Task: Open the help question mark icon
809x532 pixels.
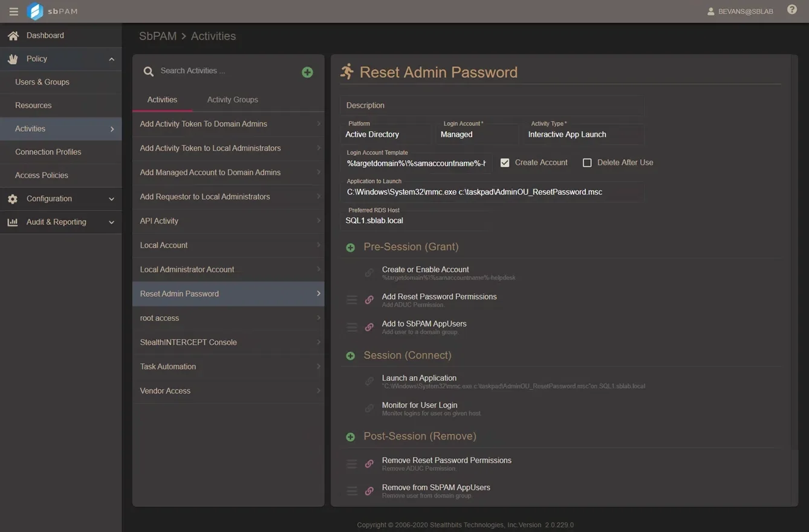Action: pos(791,10)
